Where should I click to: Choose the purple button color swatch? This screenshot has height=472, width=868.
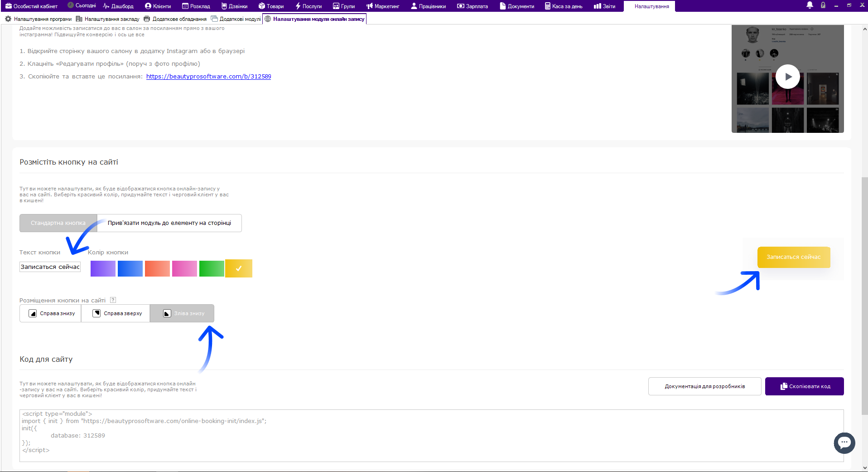click(x=103, y=268)
